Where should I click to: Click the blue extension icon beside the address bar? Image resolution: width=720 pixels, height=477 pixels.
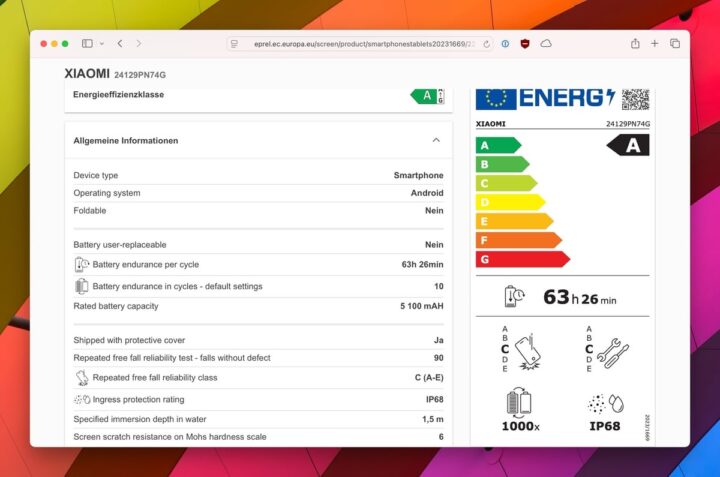pyautogui.click(x=505, y=44)
